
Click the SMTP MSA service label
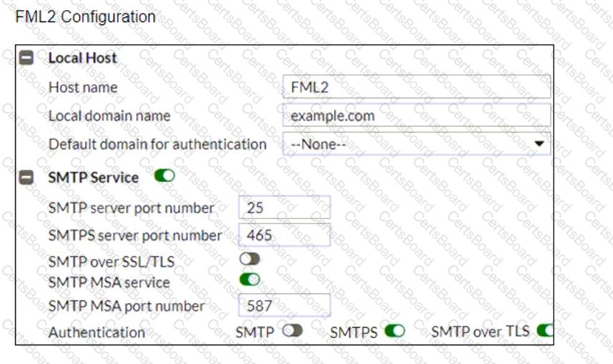coord(109,282)
